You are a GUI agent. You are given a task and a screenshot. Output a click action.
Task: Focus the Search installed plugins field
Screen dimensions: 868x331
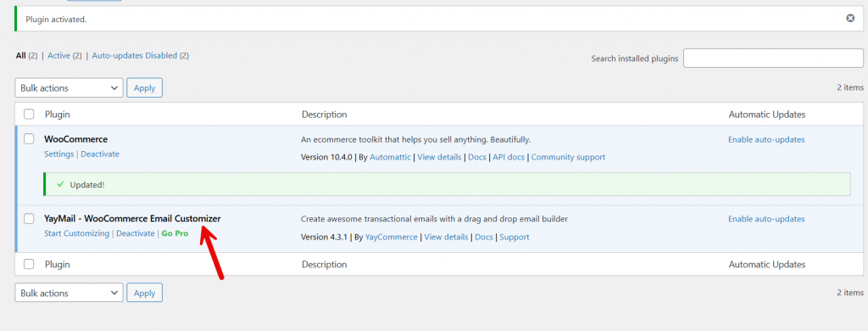click(773, 59)
